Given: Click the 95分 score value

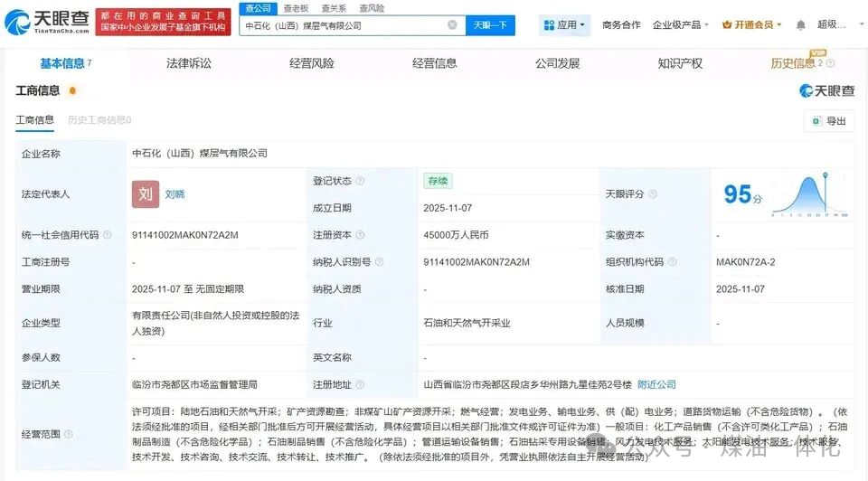Looking at the screenshot, I should point(743,194).
